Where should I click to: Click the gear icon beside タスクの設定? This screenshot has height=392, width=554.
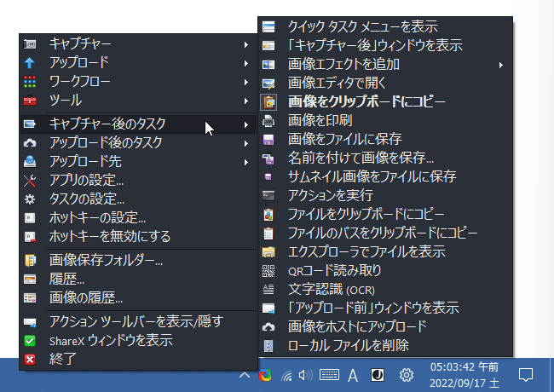pos(30,199)
